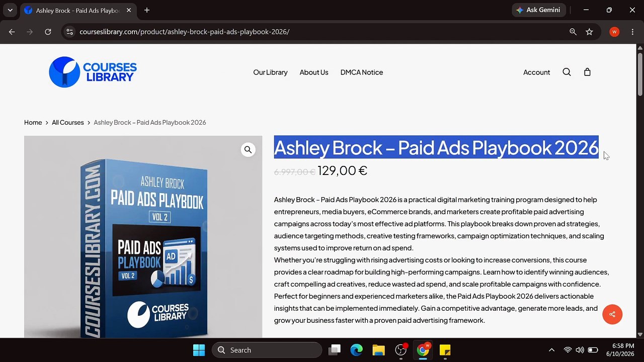View site information icon in address bar
Image resolution: width=644 pixels, height=362 pixels.
point(70,32)
